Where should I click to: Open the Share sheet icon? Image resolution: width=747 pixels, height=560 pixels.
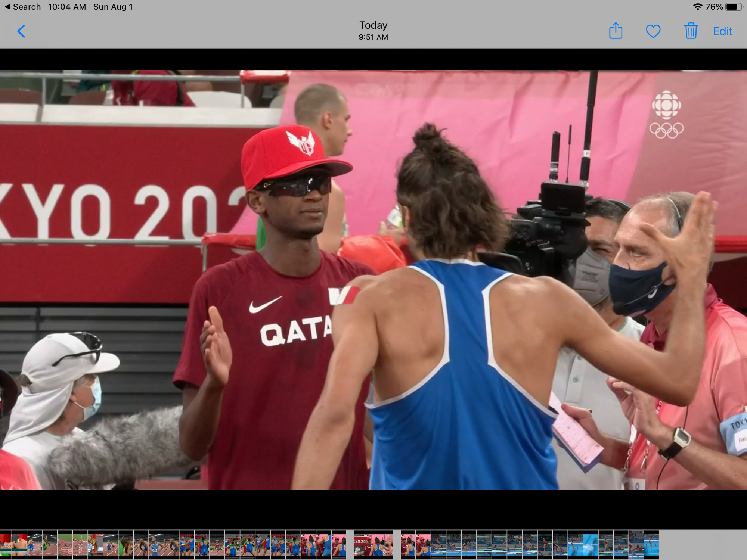pos(616,31)
